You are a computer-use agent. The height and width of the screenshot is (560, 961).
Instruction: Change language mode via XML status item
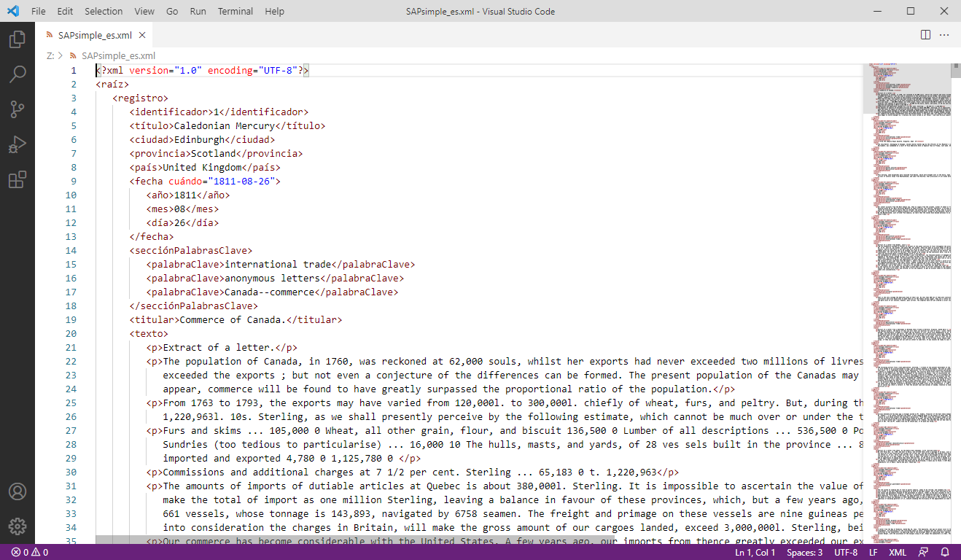(x=898, y=552)
